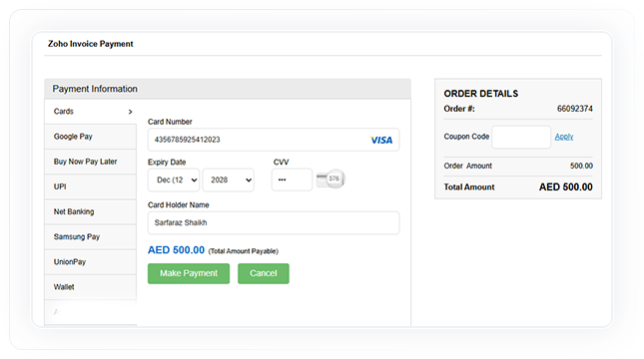Viewport: 644px width, 359px height.
Task: Open the expiry month dropdown
Action: (174, 179)
